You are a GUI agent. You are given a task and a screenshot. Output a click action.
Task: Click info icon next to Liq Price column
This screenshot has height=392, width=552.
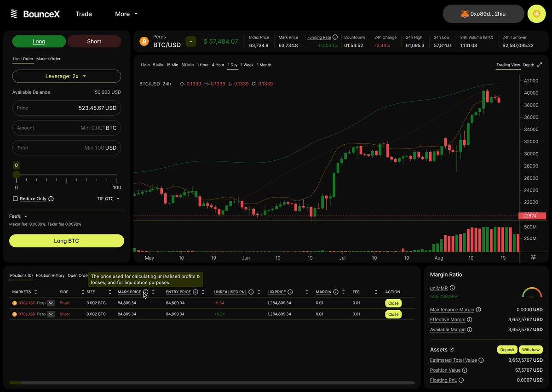290,292
